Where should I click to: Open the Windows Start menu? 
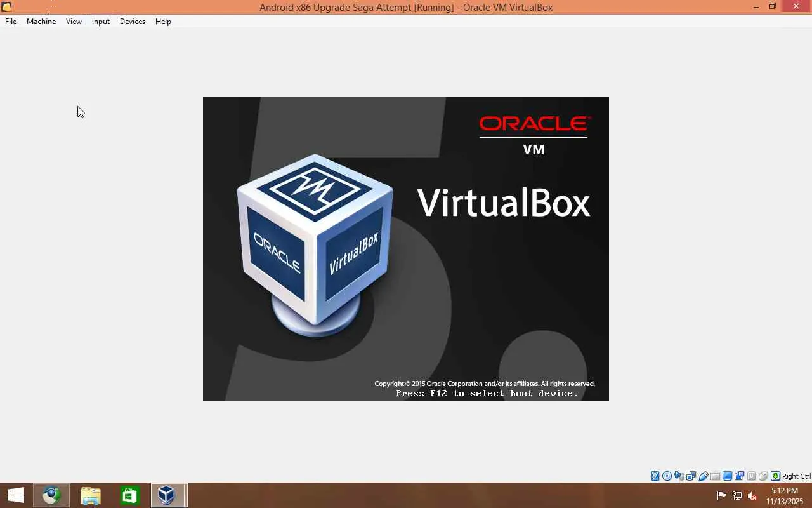pos(15,495)
